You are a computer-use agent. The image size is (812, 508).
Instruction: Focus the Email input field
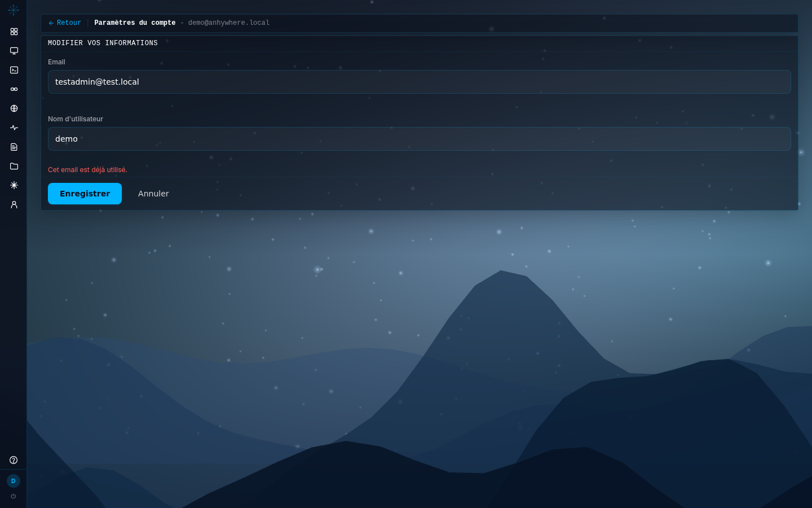click(420, 82)
